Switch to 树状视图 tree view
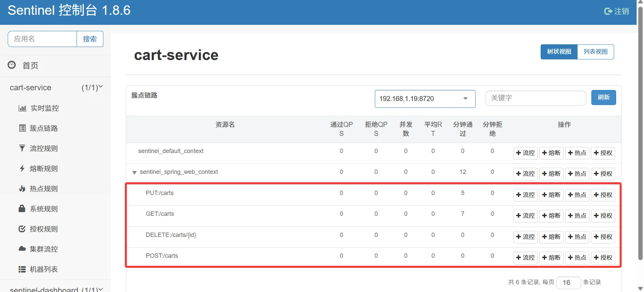 click(x=559, y=52)
